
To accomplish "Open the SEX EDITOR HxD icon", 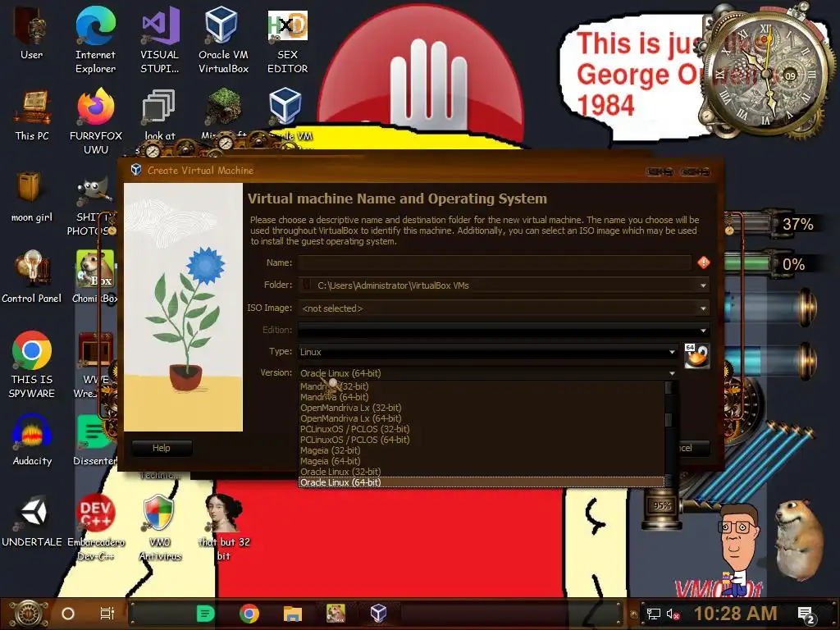I will click(288, 42).
